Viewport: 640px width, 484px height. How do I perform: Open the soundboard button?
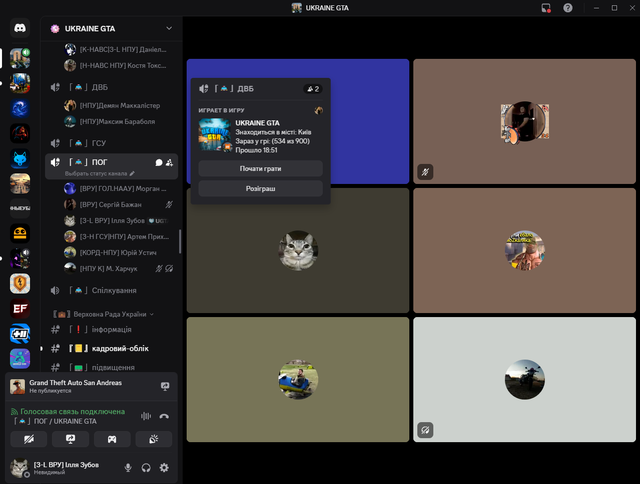[x=153, y=439]
